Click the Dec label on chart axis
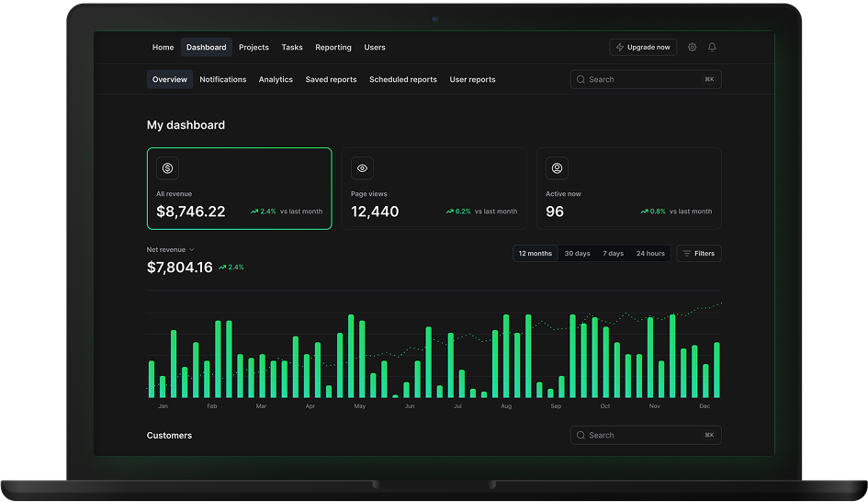Image resolution: width=868 pixels, height=502 pixels. [x=705, y=406]
